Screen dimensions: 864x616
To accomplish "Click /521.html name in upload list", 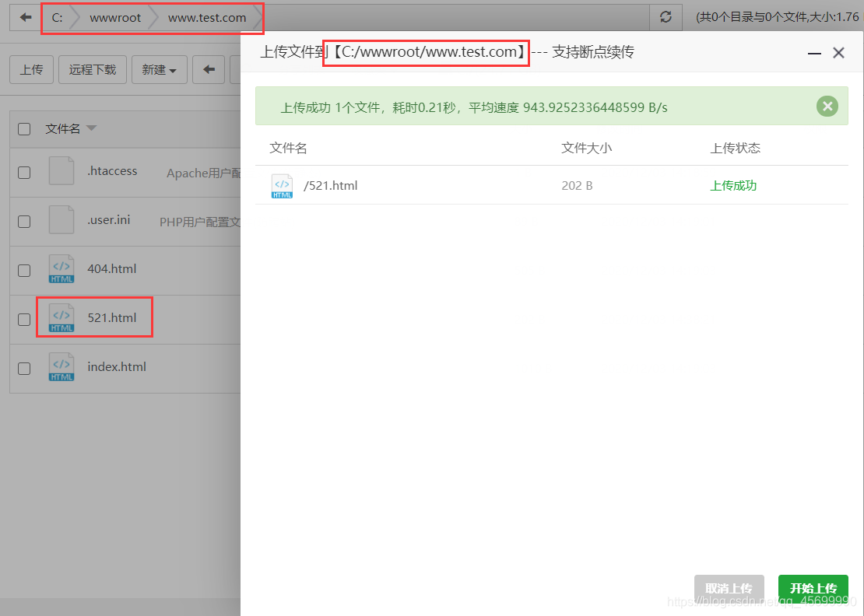I will click(x=331, y=186).
